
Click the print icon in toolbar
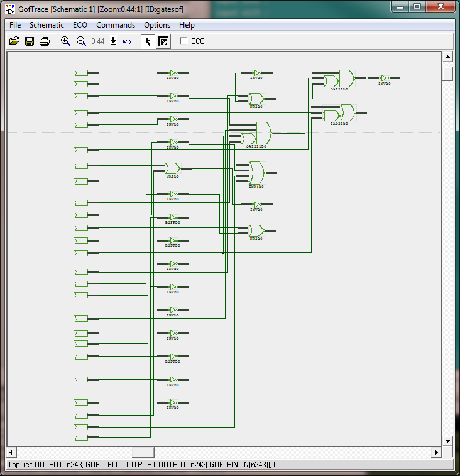point(45,41)
